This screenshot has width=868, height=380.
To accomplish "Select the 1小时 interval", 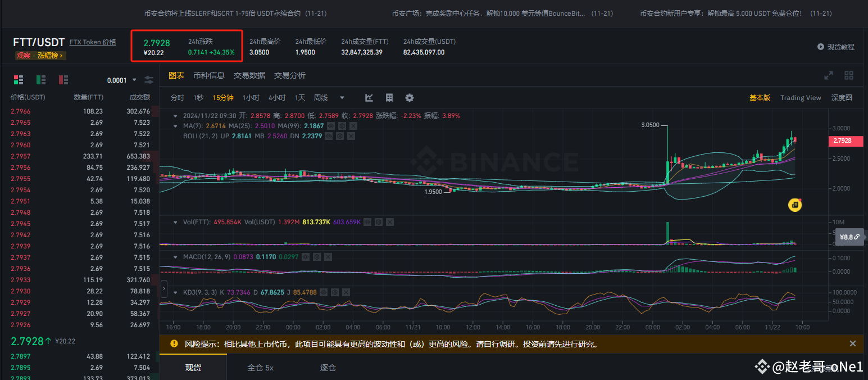I will [251, 98].
